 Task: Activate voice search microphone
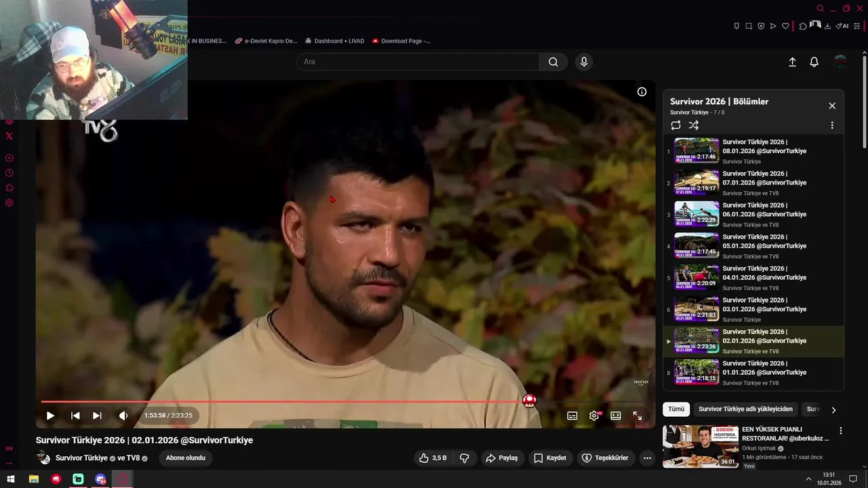pos(584,62)
